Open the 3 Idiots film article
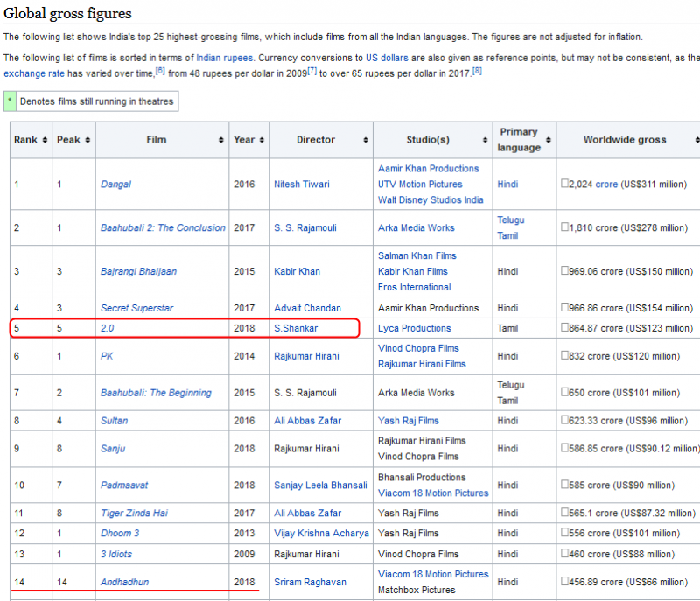This screenshot has width=700, height=601. click(116, 554)
